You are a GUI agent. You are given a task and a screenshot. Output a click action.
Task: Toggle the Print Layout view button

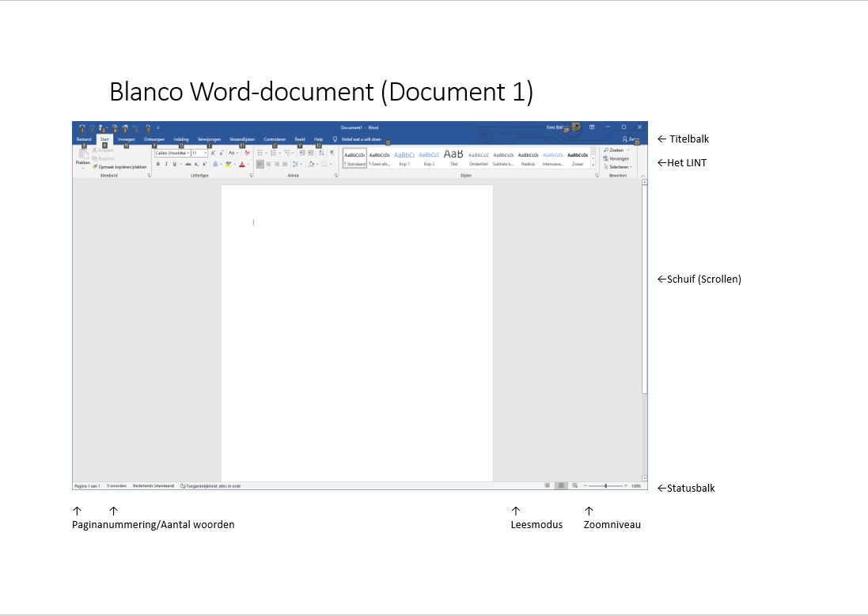(x=561, y=485)
